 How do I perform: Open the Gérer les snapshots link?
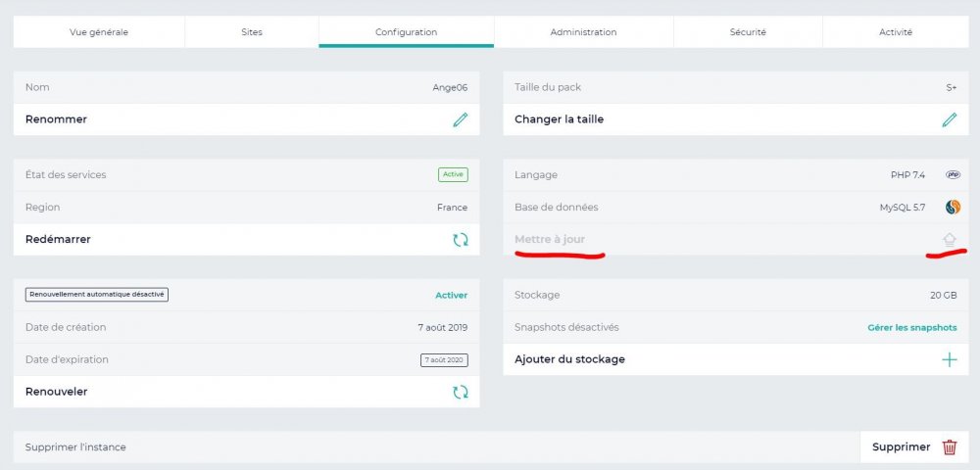click(911, 328)
